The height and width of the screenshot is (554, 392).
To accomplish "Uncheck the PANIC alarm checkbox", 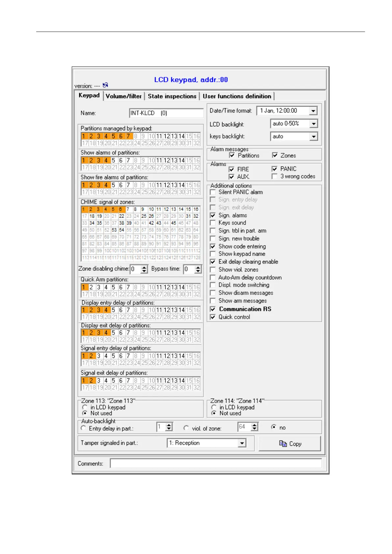I will (274, 169).
